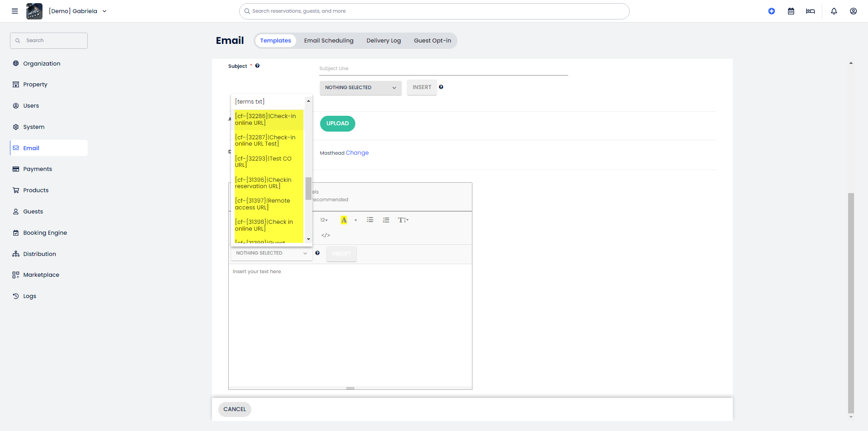Image resolution: width=868 pixels, height=431 pixels.
Task: Click the Masthead Change link
Action: coord(357,153)
